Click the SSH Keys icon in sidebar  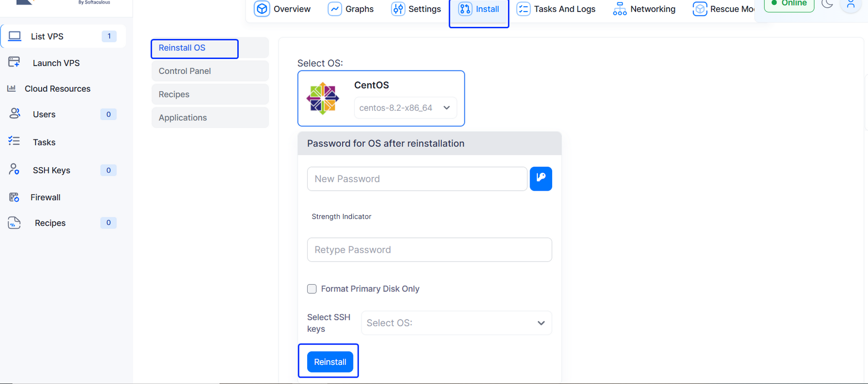(14, 170)
